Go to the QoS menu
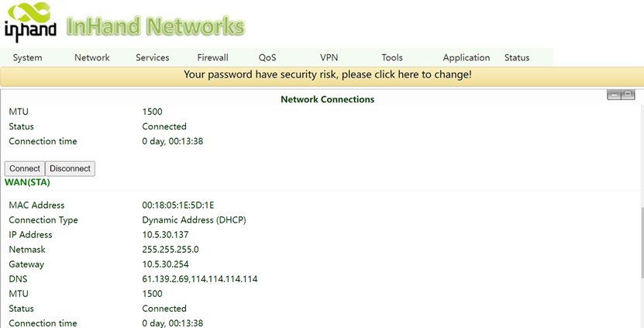This screenshot has width=644, height=328. (x=267, y=57)
